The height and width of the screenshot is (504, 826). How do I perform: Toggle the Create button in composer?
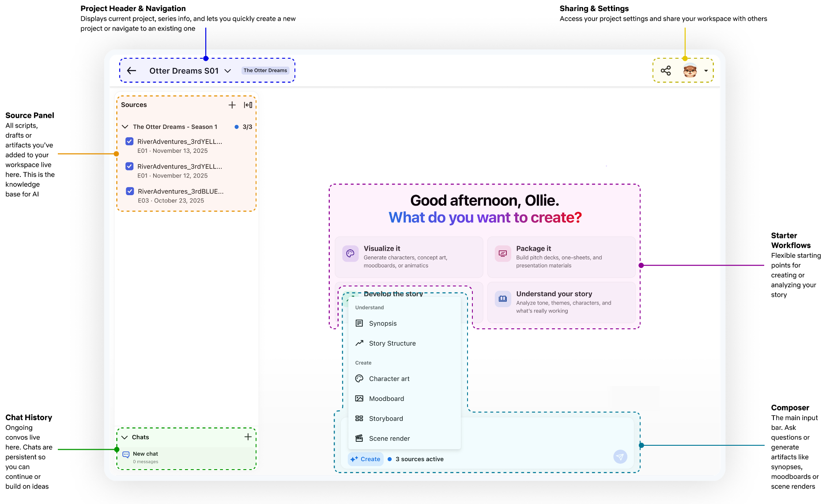pyautogui.click(x=366, y=459)
